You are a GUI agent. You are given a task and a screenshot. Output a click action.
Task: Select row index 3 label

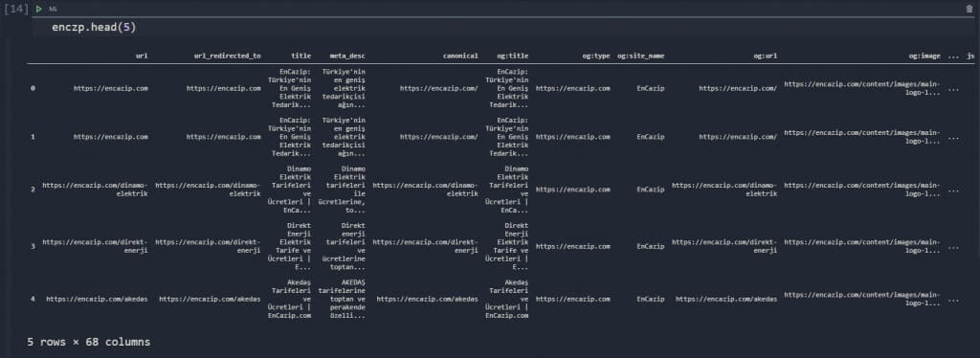click(33, 246)
